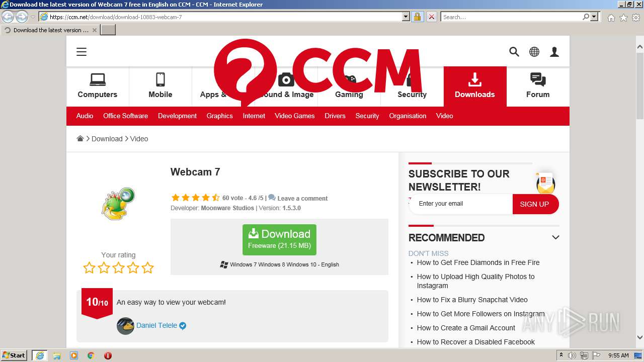Open the hamburger menu on CCM
The height and width of the screenshot is (362, 644).
click(x=82, y=52)
